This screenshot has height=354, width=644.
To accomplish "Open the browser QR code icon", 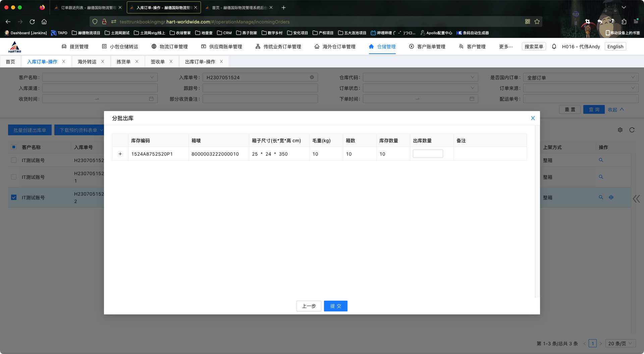I will tap(528, 22).
